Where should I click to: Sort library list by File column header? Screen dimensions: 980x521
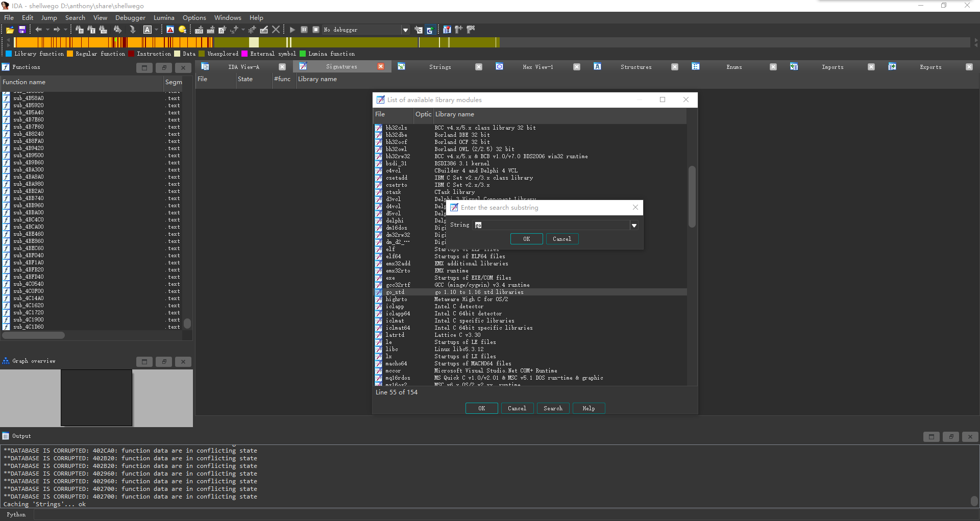394,114
